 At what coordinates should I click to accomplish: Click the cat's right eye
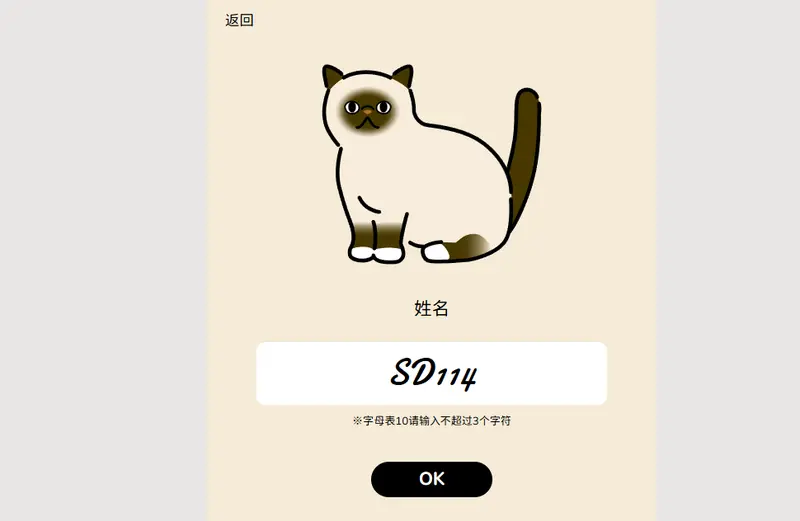tap(384, 108)
